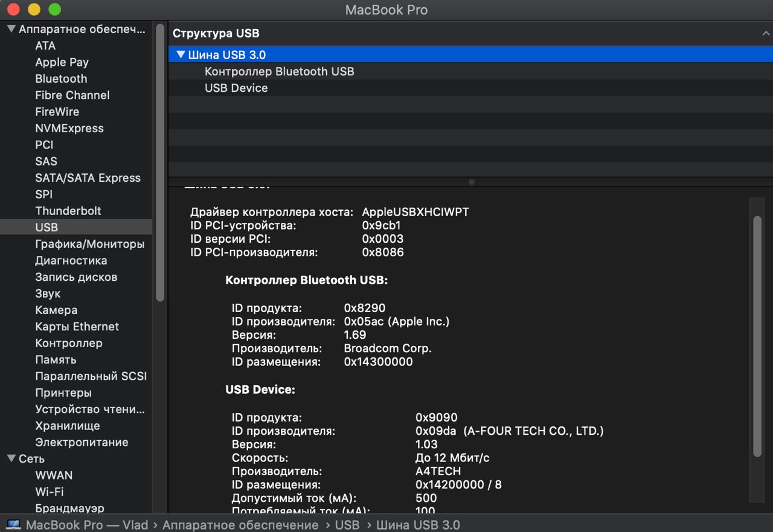Click product ID value 0x8290

pos(365,308)
